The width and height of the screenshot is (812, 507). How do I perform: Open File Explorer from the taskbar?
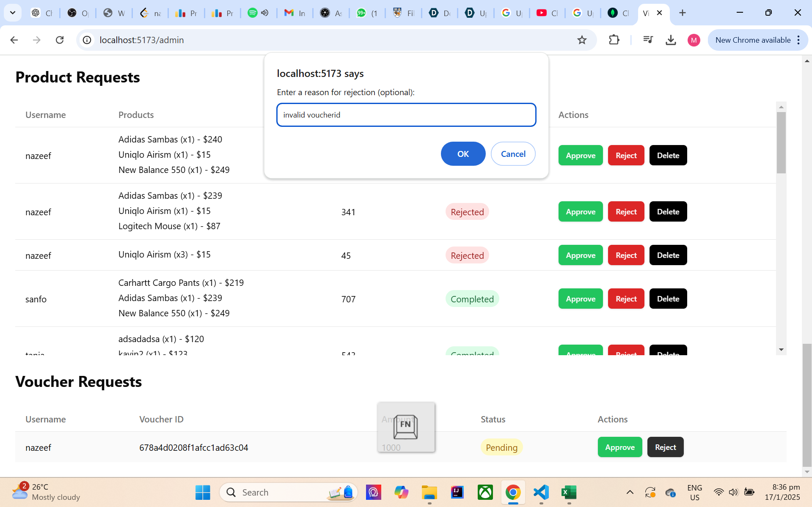coord(429,492)
